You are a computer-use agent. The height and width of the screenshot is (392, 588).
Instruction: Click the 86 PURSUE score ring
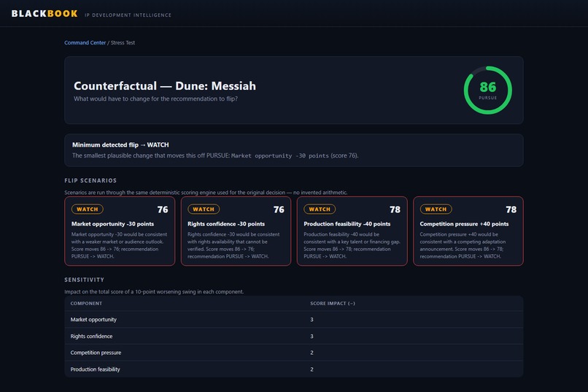click(x=487, y=91)
